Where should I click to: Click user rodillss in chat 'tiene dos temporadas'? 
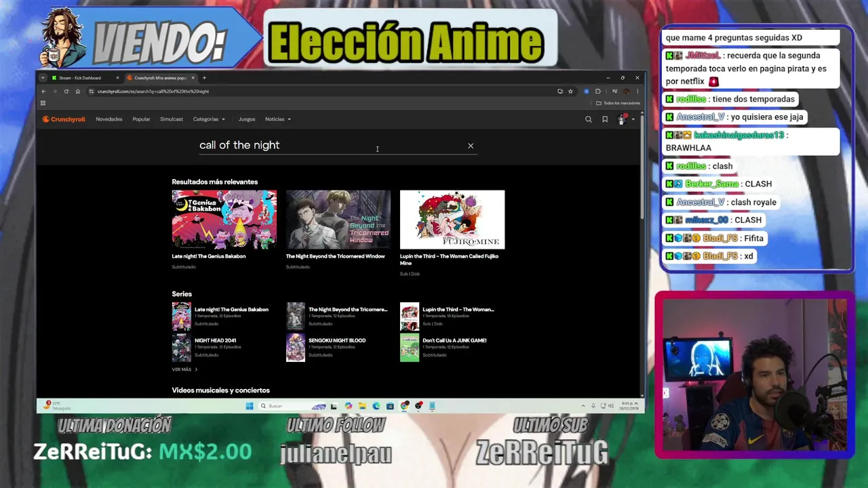tap(691, 99)
